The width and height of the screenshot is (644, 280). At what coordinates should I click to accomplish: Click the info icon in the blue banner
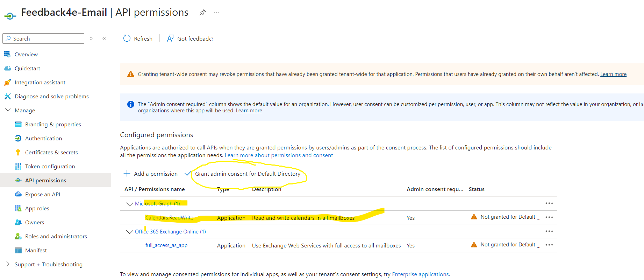[131, 104]
